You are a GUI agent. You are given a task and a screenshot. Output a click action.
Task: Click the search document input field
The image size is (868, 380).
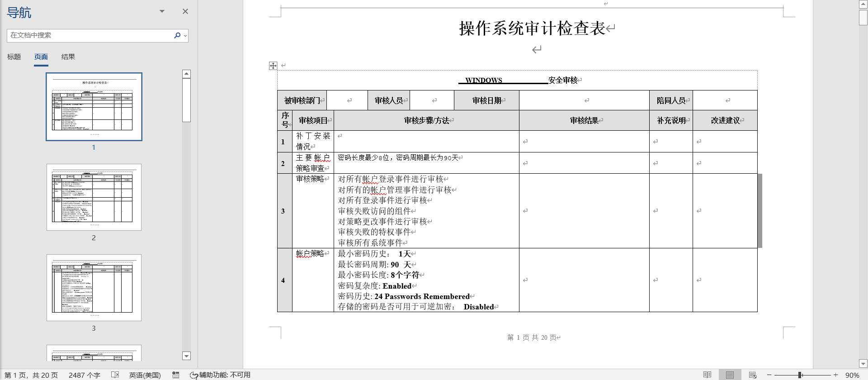click(90, 35)
